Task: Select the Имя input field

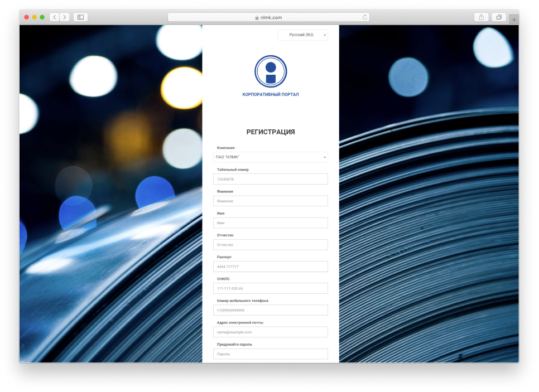Action: (x=271, y=223)
